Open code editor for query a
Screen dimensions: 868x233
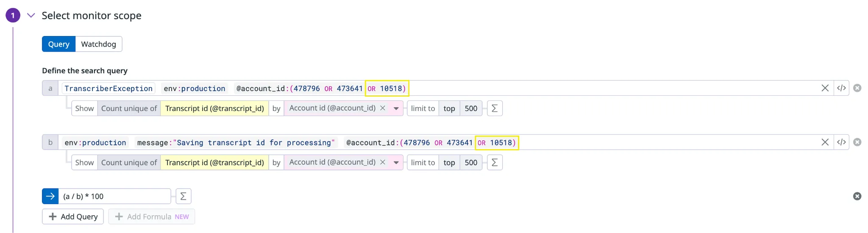point(841,88)
